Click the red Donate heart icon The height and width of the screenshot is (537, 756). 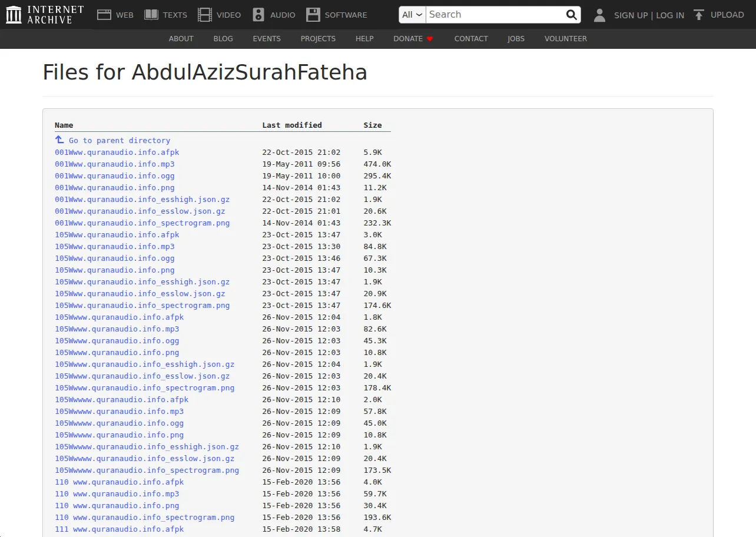(430, 39)
